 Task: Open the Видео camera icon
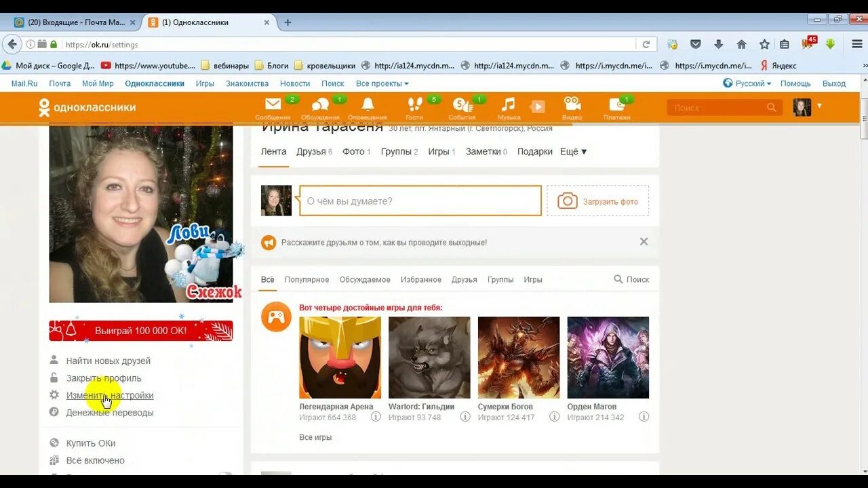[572, 104]
